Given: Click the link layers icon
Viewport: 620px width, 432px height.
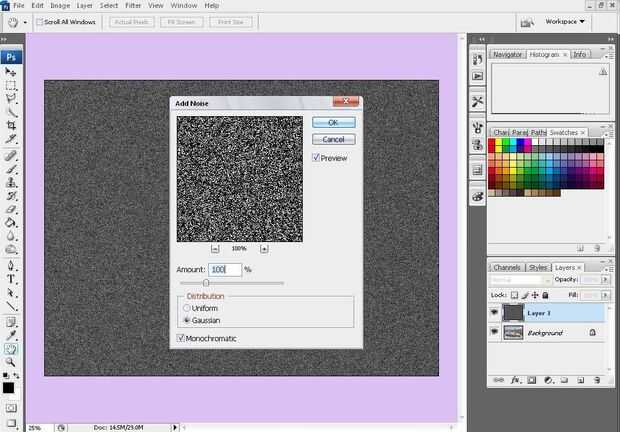Looking at the screenshot, I should pos(500,381).
